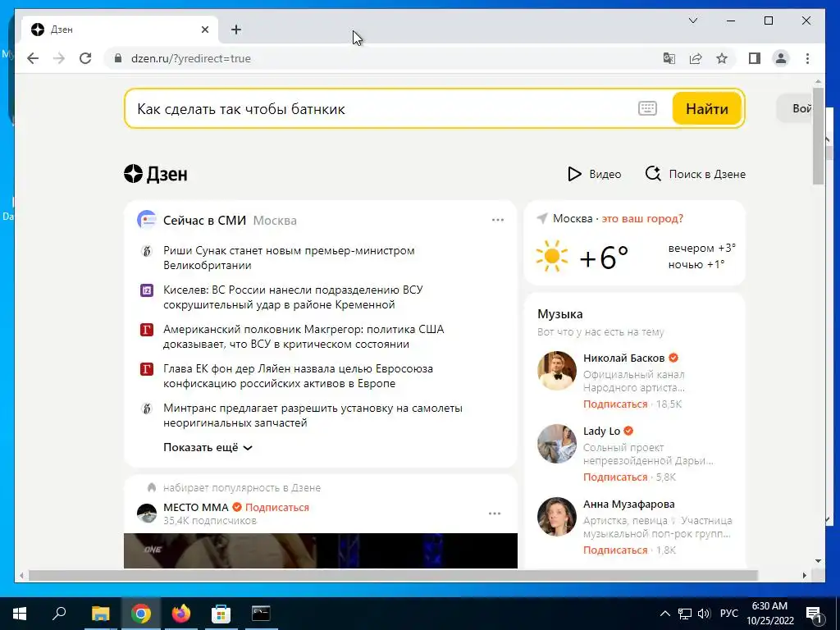Image resolution: width=840 pixels, height=630 pixels.
Task: Subscribe to Lady Lo
Action: [x=615, y=477]
